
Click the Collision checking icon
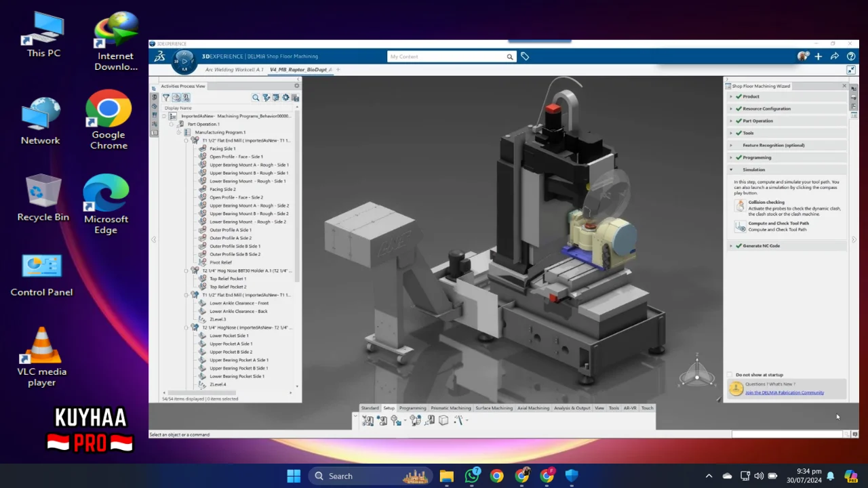tap(740, 205)
